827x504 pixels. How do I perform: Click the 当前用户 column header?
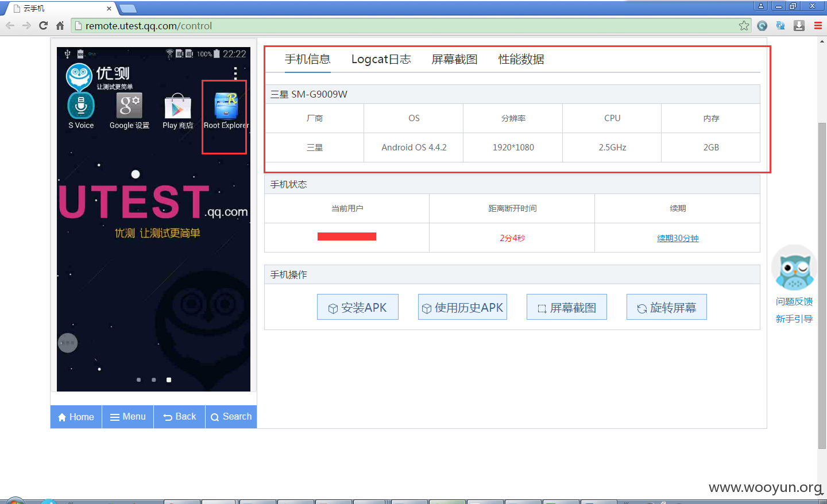coord(347,208)
